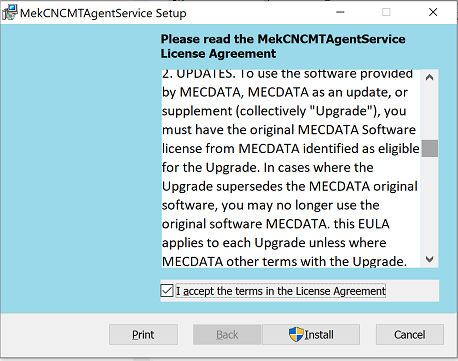The width and height of the screenshot is (458, 361).
Task: Click the greyed-out maximize window icon
Action: (x=386, y=12)
